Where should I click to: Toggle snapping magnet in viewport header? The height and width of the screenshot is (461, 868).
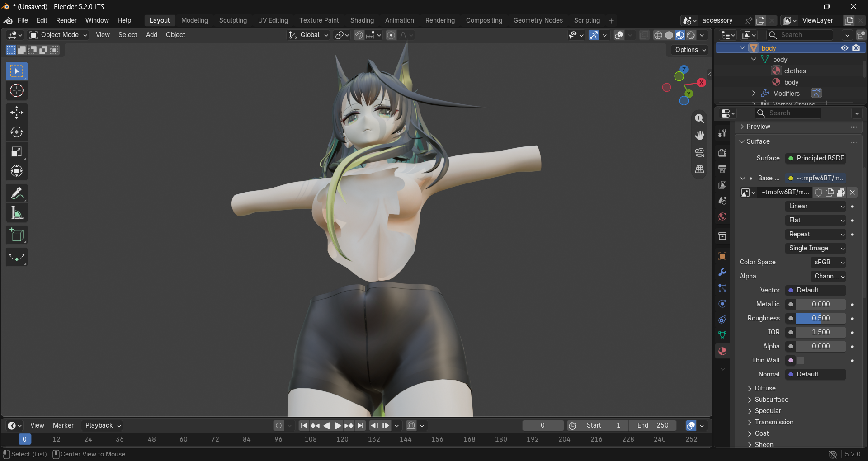click(359, 35)
